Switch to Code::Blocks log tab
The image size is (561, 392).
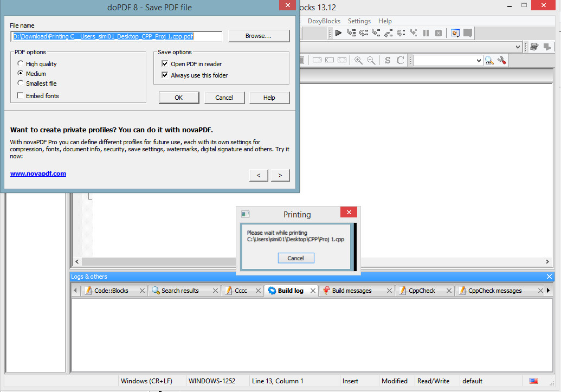pyautogui.click(x=111, y=291)
